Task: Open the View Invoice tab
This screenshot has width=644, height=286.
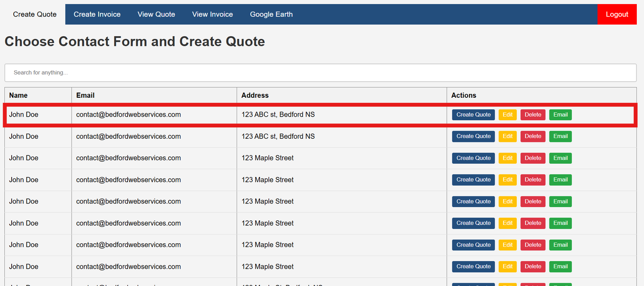Action: pyautogui.click(x=213, y=14)
